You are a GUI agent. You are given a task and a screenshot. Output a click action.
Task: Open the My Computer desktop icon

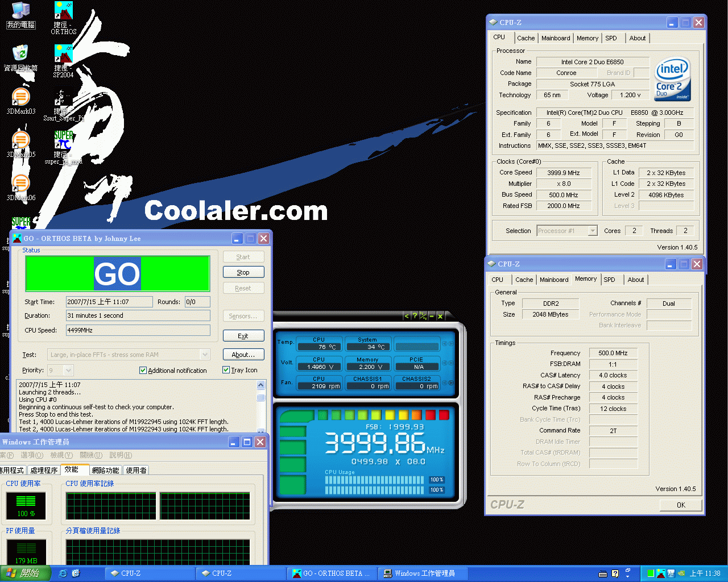point(21,14)
